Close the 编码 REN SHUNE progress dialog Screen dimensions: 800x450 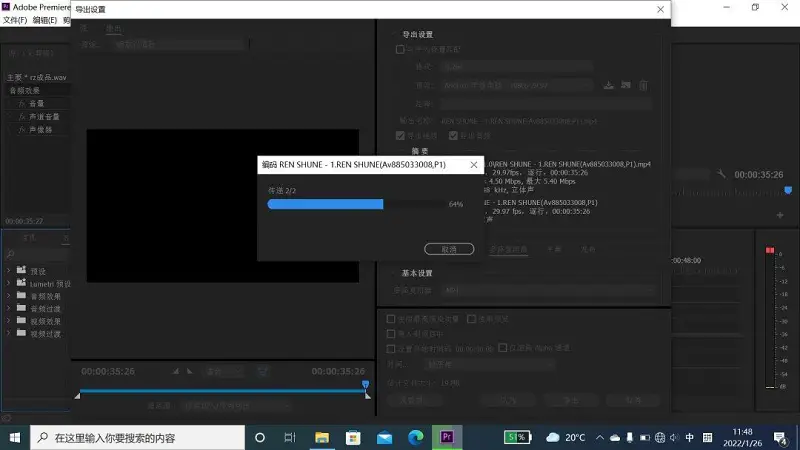(473, 165)
